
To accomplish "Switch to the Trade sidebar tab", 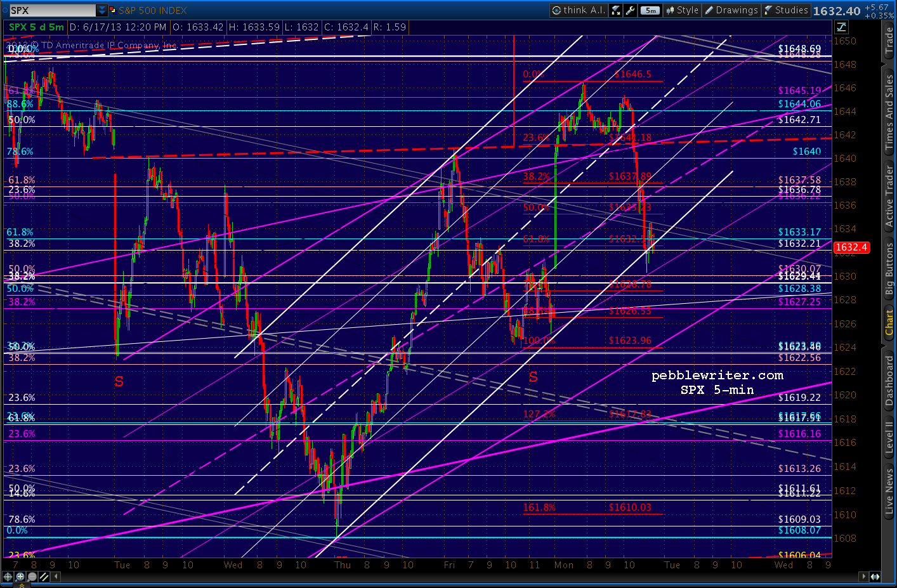I will (889, 41).
